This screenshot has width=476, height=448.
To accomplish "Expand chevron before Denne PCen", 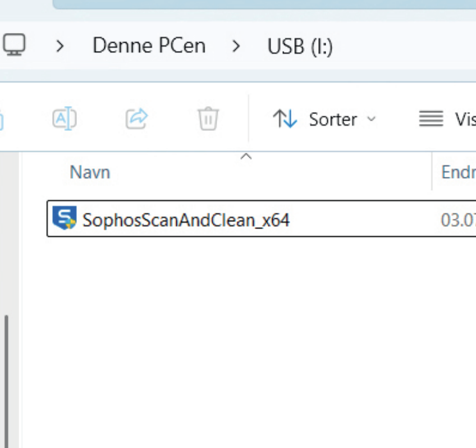I will (60, 46).
